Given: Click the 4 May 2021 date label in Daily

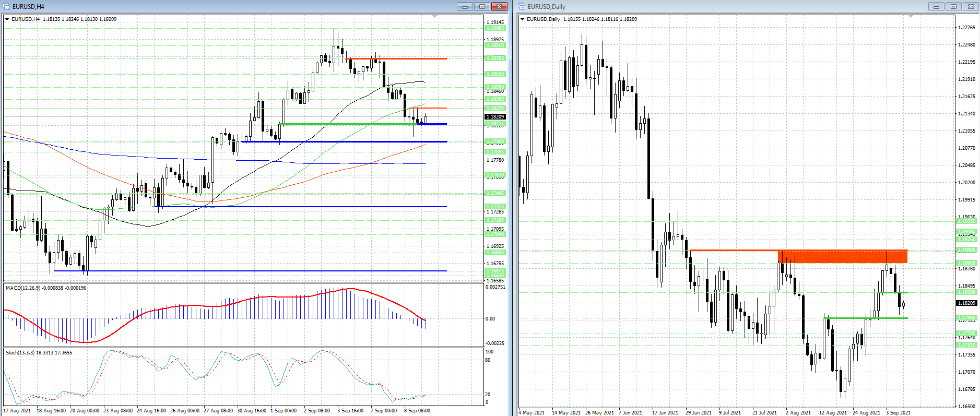Looking at the screenshot, I should tap(532, 413).
